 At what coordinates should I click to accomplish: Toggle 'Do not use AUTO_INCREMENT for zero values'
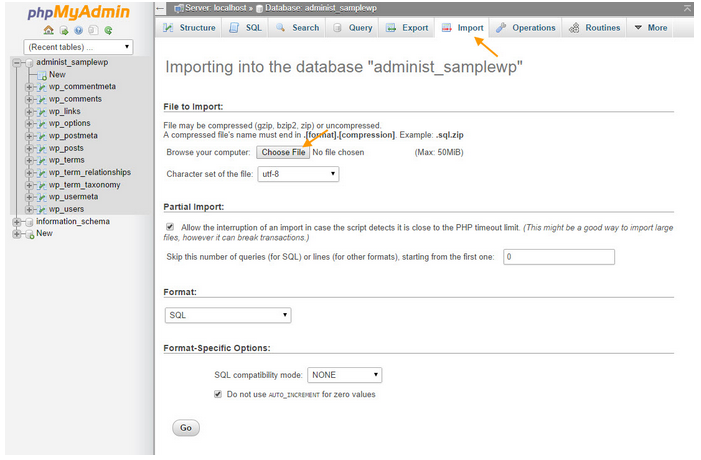(x=218, y=394)
